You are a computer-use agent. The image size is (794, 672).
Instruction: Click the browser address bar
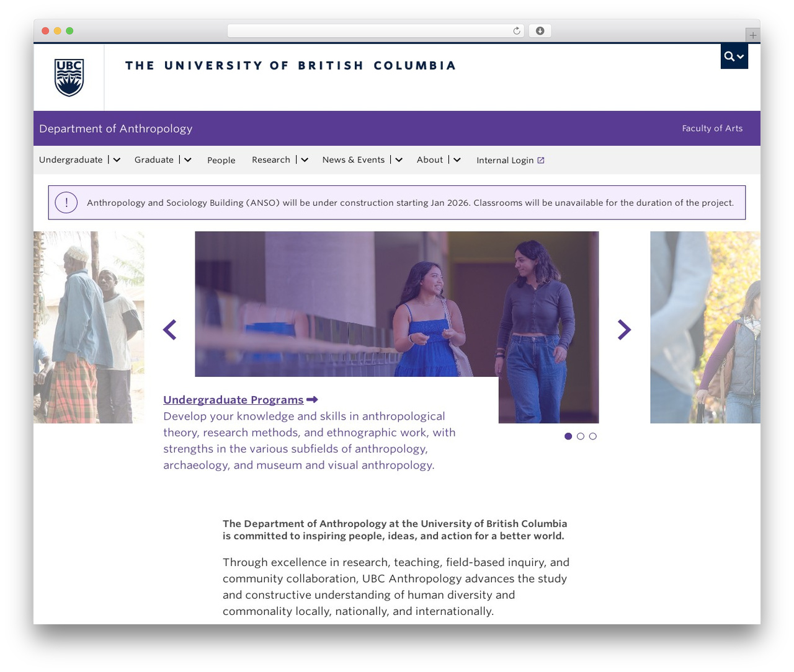376,31
